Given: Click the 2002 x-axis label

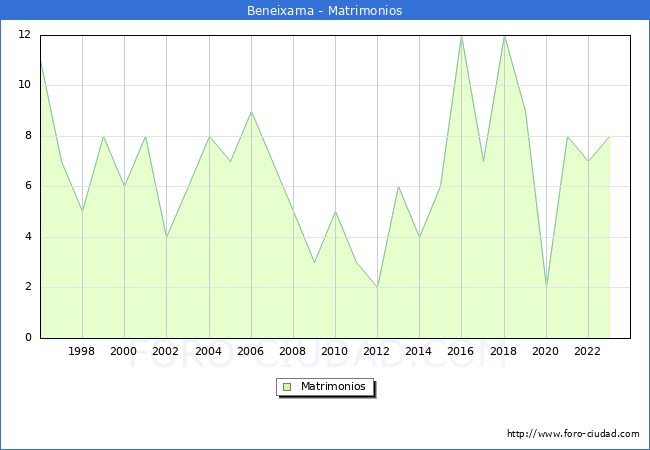Looking at the screenshot, I should pos(166,351).
